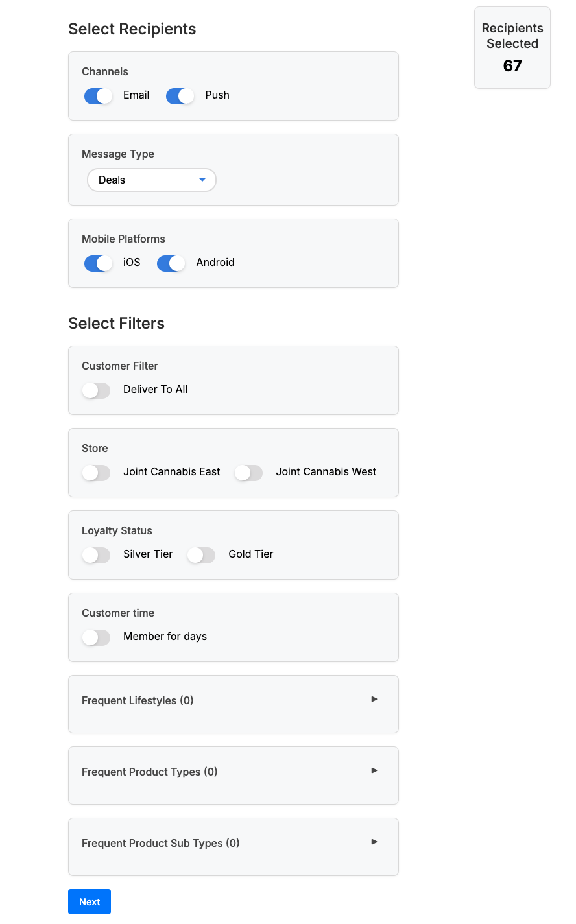Click the Frequent Product Types arrow icon
This screenshot has height=924, width=576.
(x=374, y=770)
